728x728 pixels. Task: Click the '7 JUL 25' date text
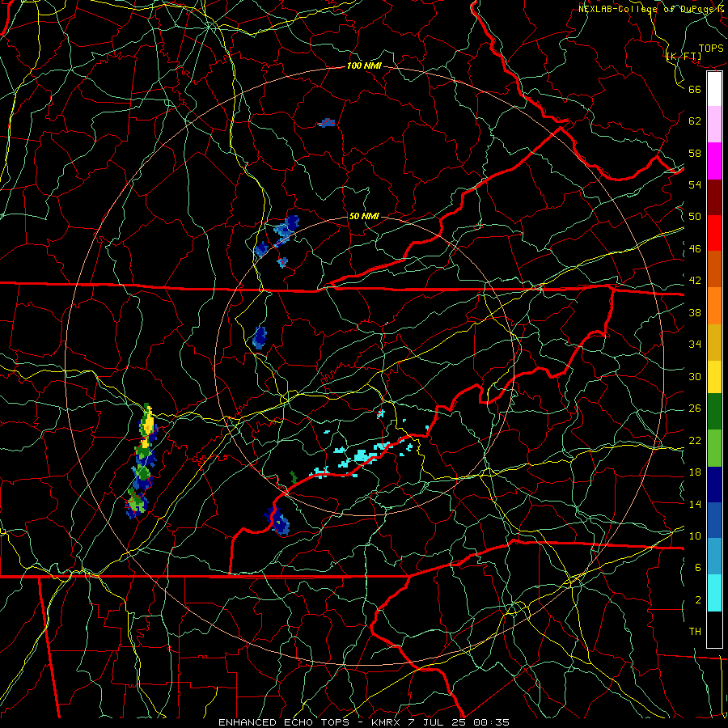[438, 722]
